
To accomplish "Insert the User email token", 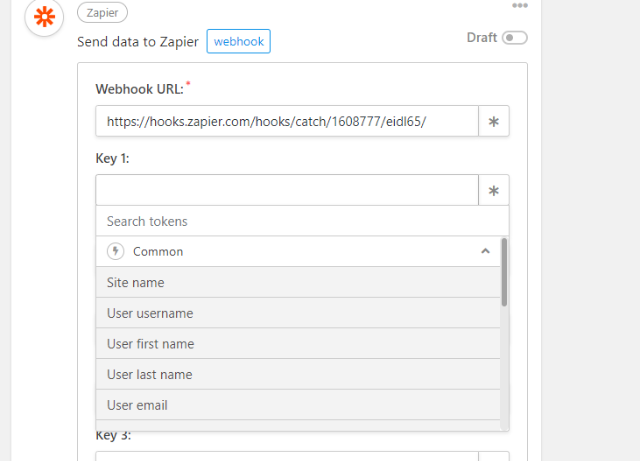I will coord(298,405).
